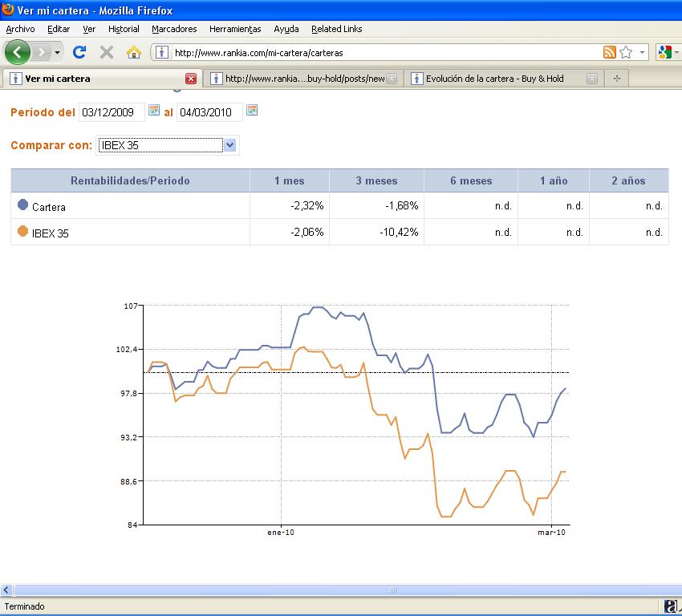Click the start date field 03/12/2009
The image size is (682, 616).
[112, 112]
